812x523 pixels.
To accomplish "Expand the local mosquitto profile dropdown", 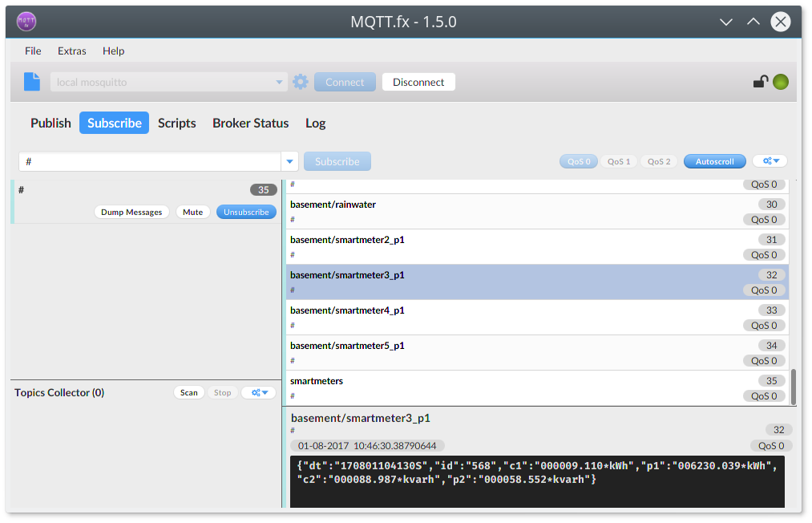I will pos(279,82).
